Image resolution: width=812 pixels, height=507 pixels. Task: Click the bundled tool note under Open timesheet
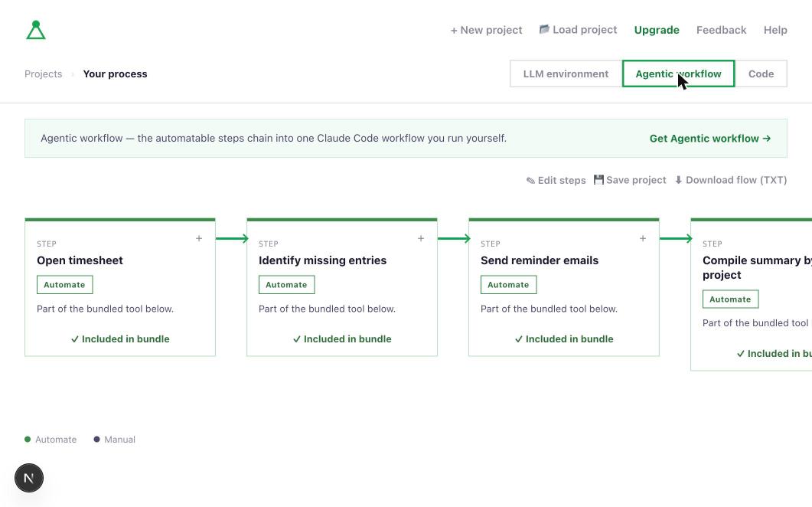[x=105, y=309]
